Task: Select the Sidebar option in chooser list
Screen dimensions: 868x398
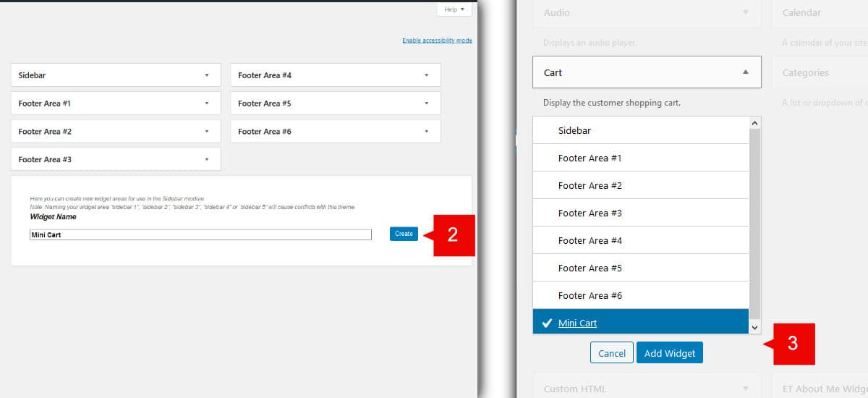Action: (x=575, y=130)
